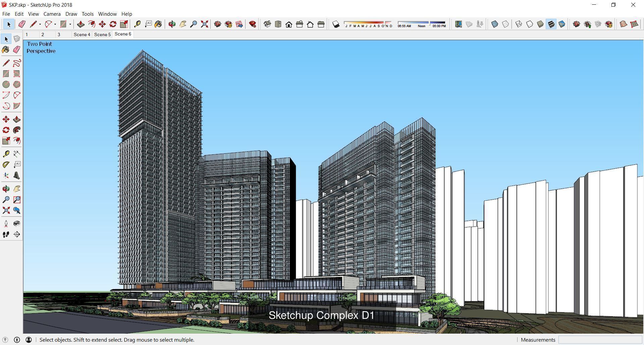Open the Edit menu

(x=19, y=14)
